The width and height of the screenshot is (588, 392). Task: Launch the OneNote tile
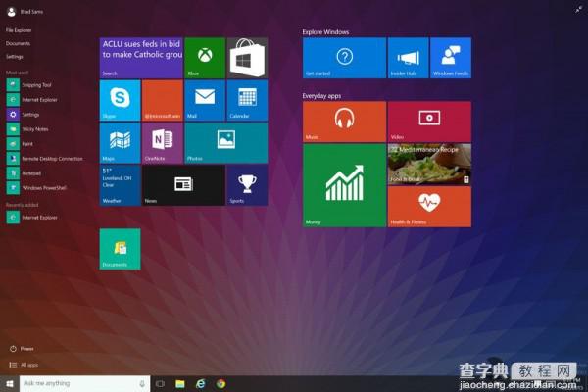163,143
